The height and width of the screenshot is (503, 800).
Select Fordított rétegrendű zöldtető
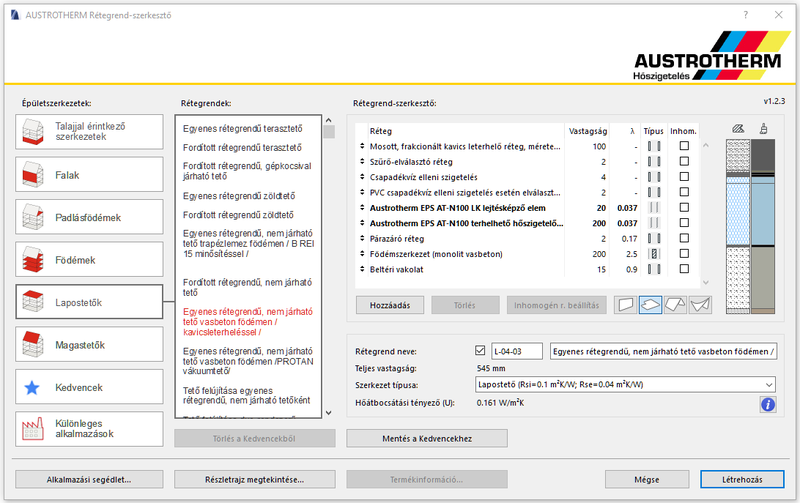pos(238,215)
